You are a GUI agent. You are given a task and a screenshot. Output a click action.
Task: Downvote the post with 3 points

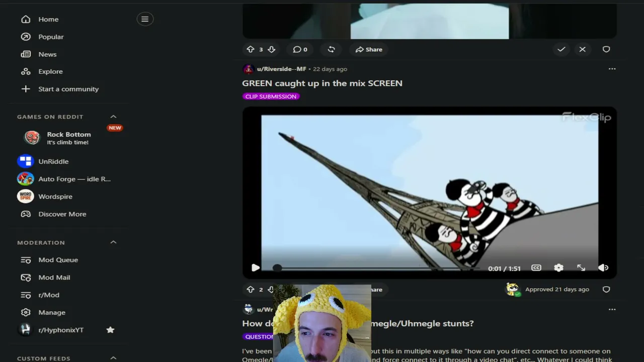pos(271,49)
